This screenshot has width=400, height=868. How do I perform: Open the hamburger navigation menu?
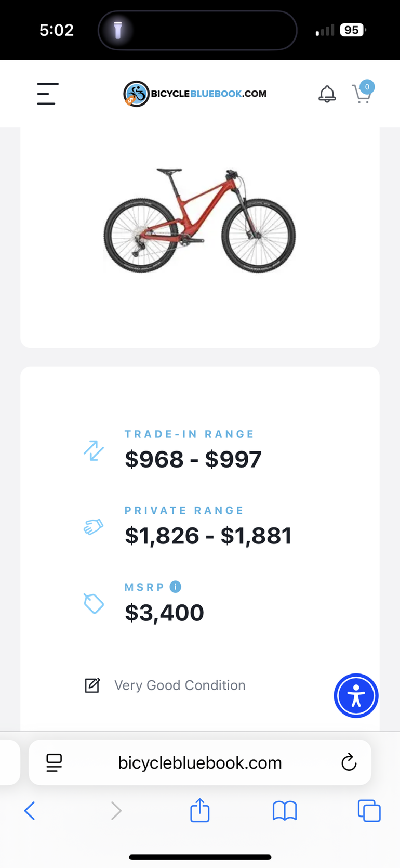tap(47, 94)
